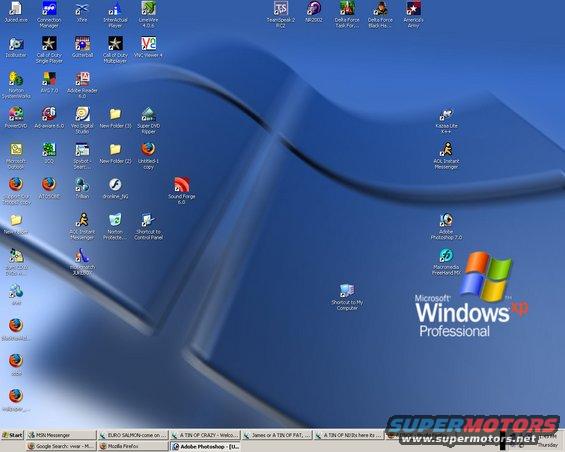Open the Adobe Photoshop 7.0 shortcut
This screenshot has width=565, height=452.
pos(446,226)
